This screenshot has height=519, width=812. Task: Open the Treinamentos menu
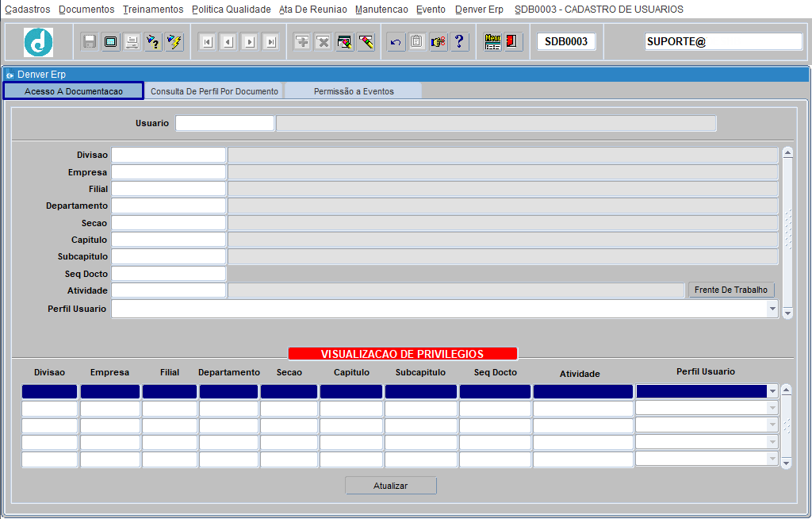(x=153, y=10)
